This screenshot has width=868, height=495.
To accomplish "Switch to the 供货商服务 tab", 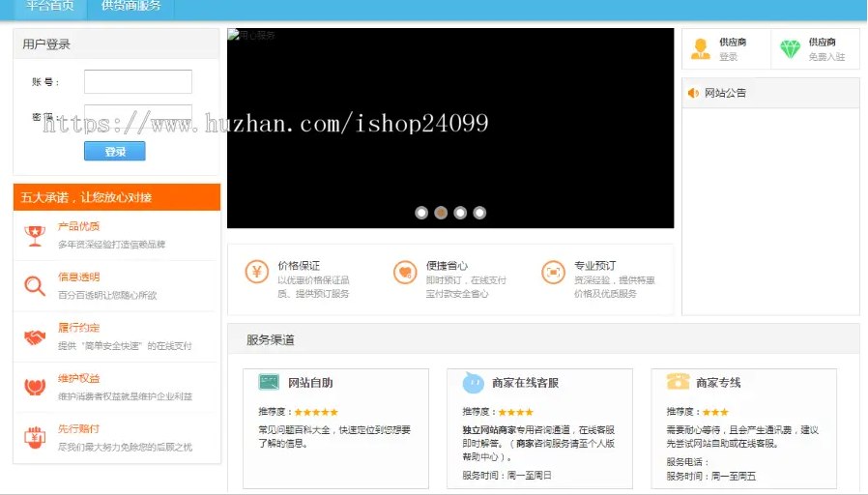I will [x=130, y=8].
